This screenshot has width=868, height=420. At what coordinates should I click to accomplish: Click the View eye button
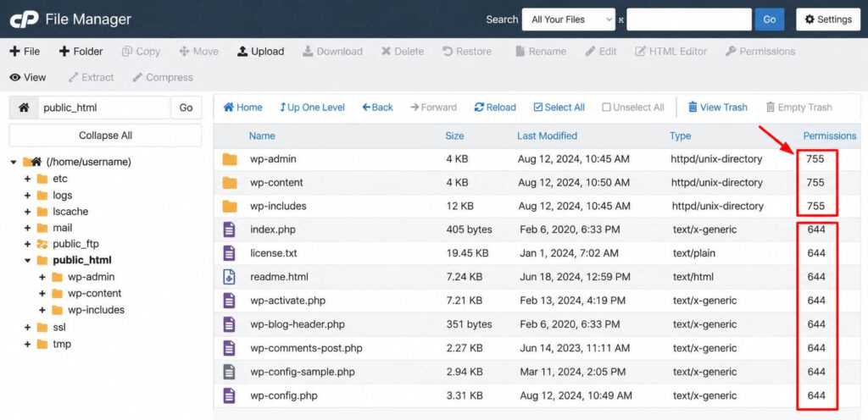pyautogui.click(x=28, y=77)
